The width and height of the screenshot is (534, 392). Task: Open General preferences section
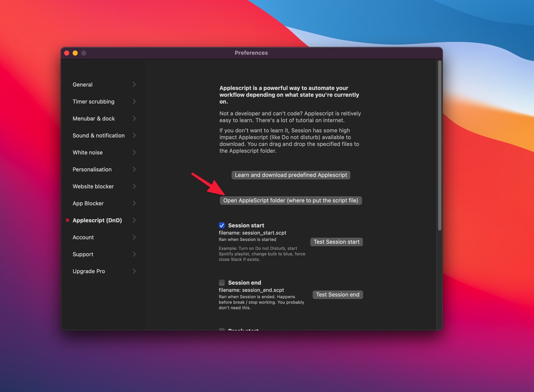click(x=83, y=85)
